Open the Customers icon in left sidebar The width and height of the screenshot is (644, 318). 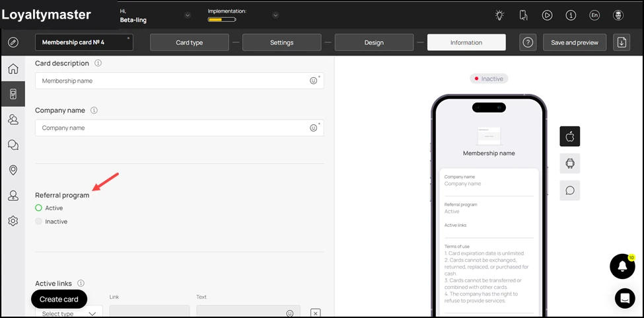[x=13, y=120]
